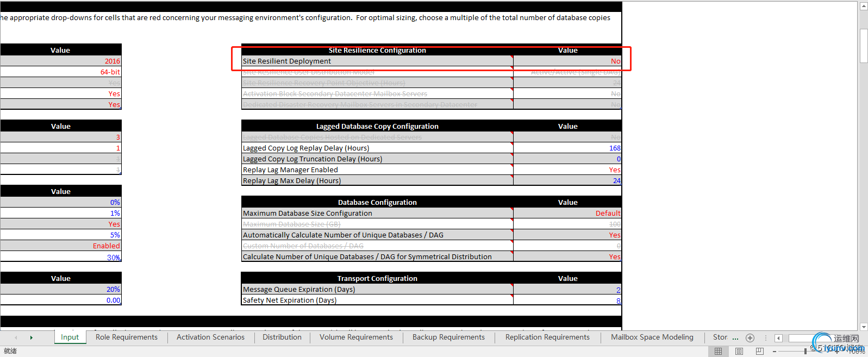Select the 1% value cell

coord(61,213)
